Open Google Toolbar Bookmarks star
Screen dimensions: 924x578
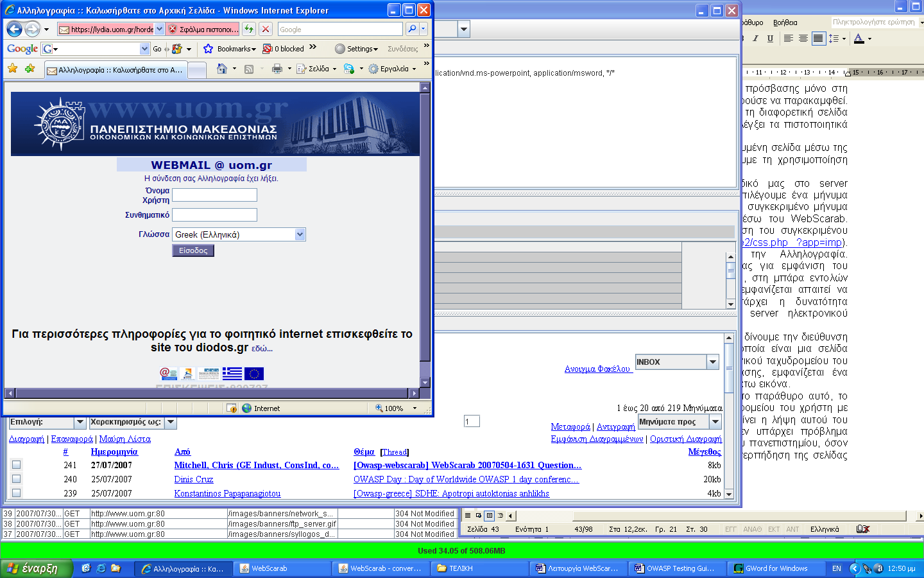point(208,49)
